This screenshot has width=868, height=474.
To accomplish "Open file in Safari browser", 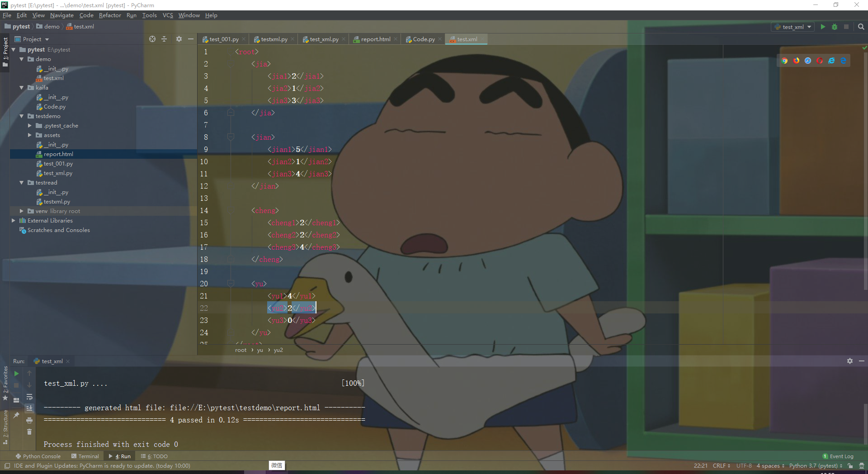I will 808,61.
